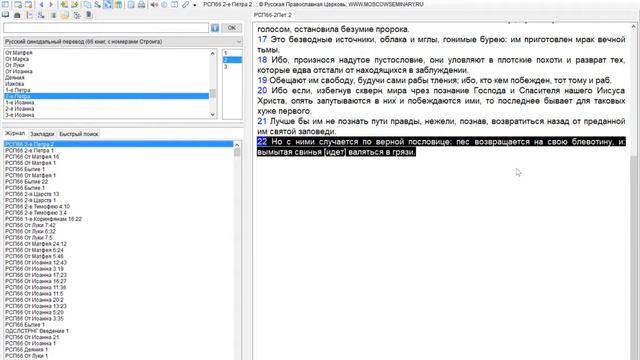Click the pencil edit icon in toolbar
640x360 pixels.
(x=186, y=4)
